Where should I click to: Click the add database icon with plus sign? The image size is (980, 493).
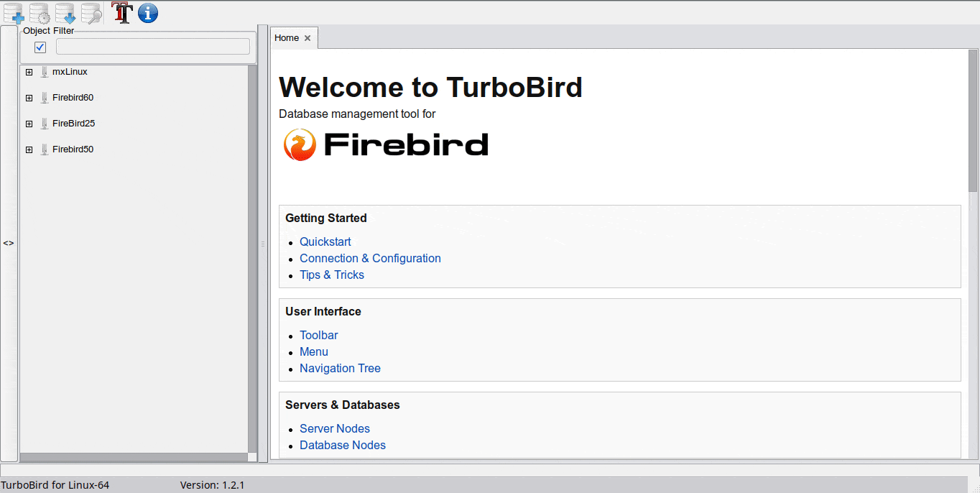coord(14,13)
